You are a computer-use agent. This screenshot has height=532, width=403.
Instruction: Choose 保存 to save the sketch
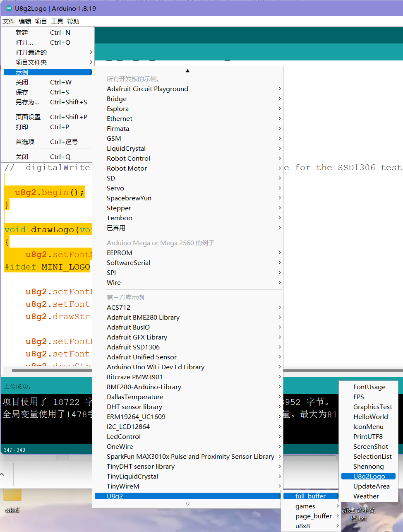coord(48,92)
